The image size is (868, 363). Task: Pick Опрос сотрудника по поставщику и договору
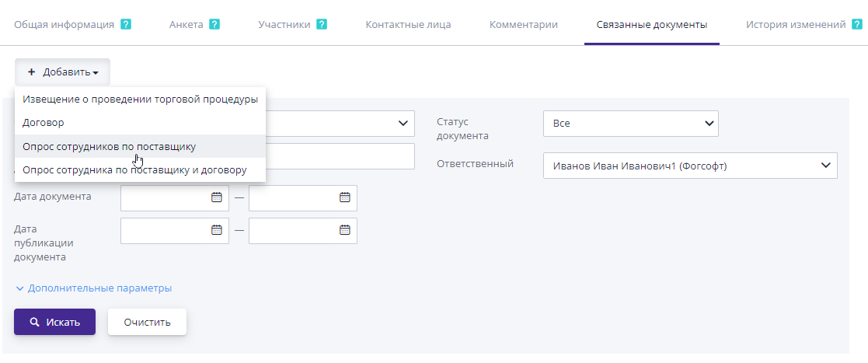(134, 169)
